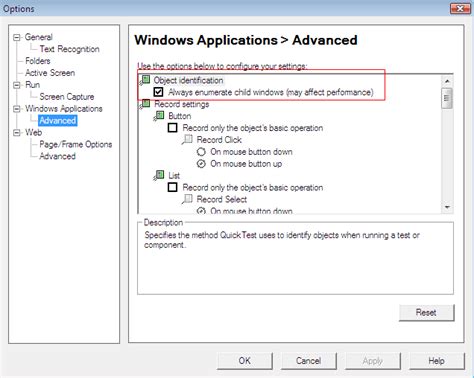Toggle Always enumerate child windows checkbox

point(158,92)
